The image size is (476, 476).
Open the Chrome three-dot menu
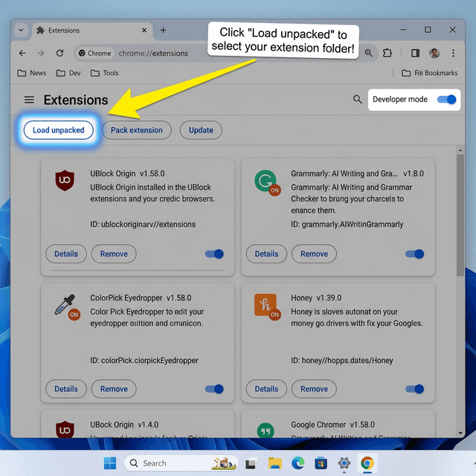pos(453,53)
